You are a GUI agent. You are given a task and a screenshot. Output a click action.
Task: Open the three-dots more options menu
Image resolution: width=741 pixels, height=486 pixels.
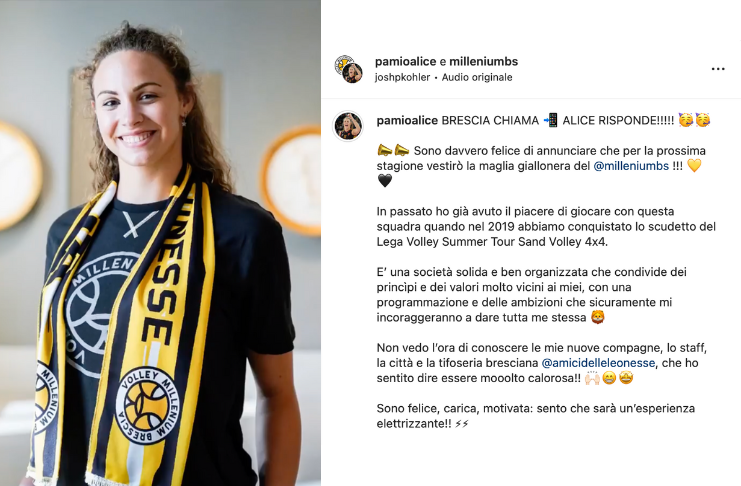pyautogui.click(x=718, y=69)
